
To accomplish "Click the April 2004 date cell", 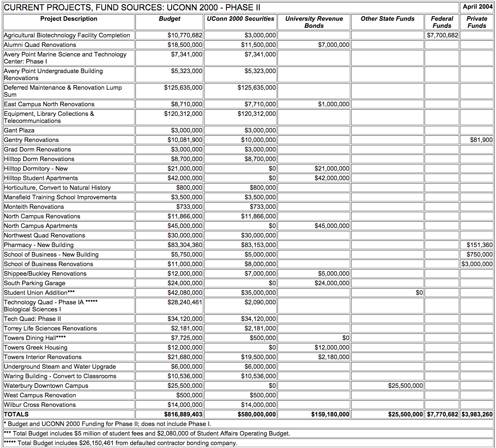I will pos(477,7).
